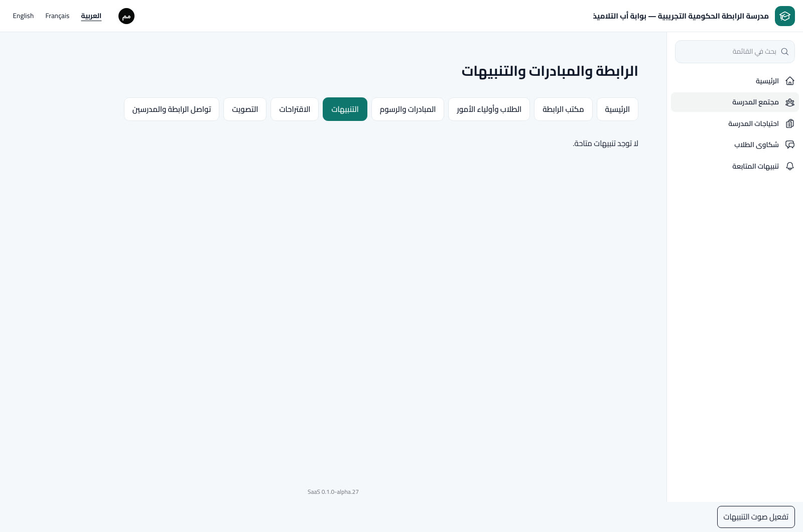Click the magnifier icon in menu search

click(x=785, y=52)
